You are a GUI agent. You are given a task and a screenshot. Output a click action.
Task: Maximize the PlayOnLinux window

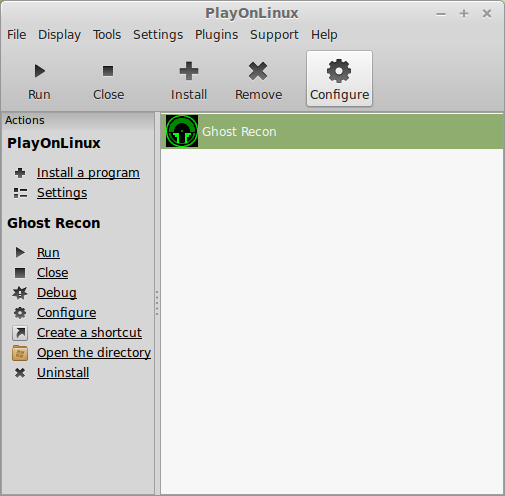coord(464,14)
